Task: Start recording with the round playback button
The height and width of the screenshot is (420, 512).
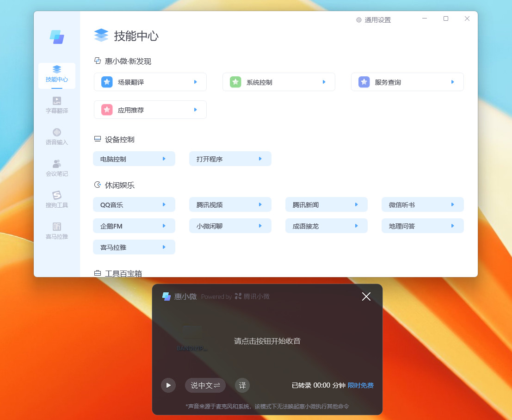Action: 168,385
